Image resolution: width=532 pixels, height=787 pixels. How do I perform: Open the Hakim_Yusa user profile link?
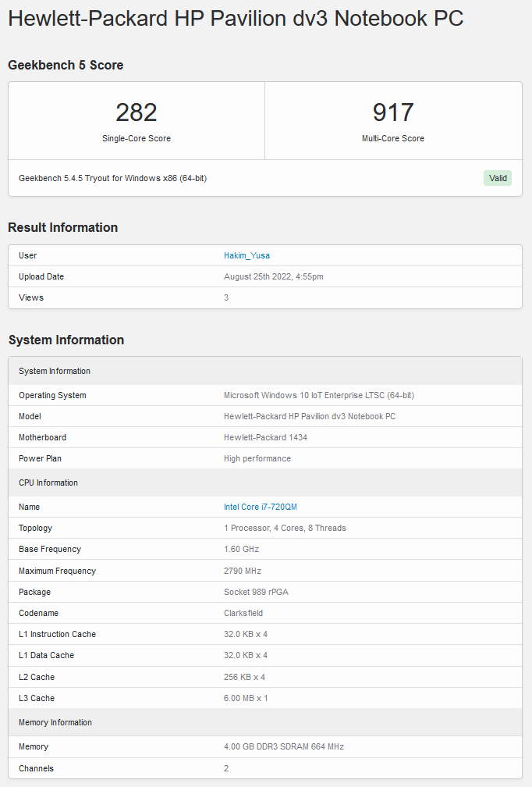pos(246,255)
